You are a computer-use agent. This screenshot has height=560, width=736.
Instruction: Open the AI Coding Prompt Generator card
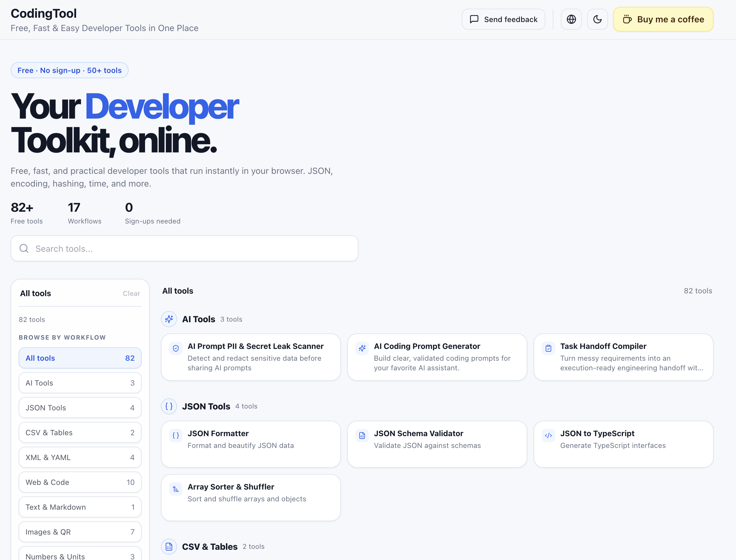[x=437, y=357]
